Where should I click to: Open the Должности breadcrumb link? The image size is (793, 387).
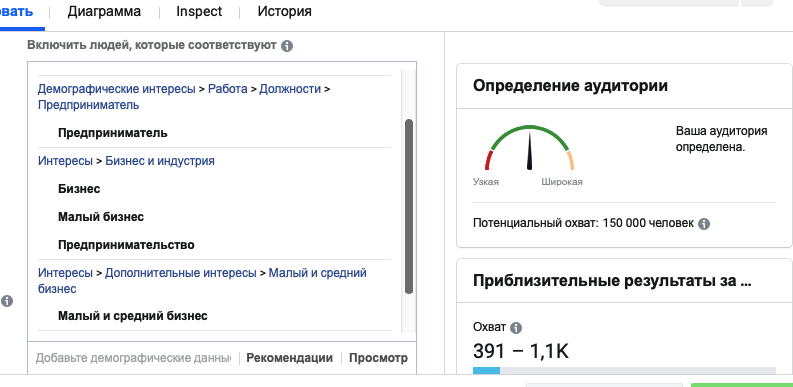coord(290,89)
